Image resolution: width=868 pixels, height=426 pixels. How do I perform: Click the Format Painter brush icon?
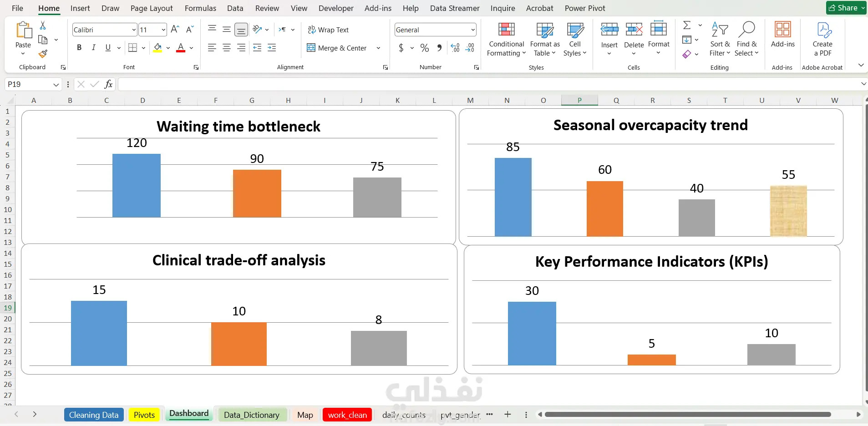click(x=43, y=54)
